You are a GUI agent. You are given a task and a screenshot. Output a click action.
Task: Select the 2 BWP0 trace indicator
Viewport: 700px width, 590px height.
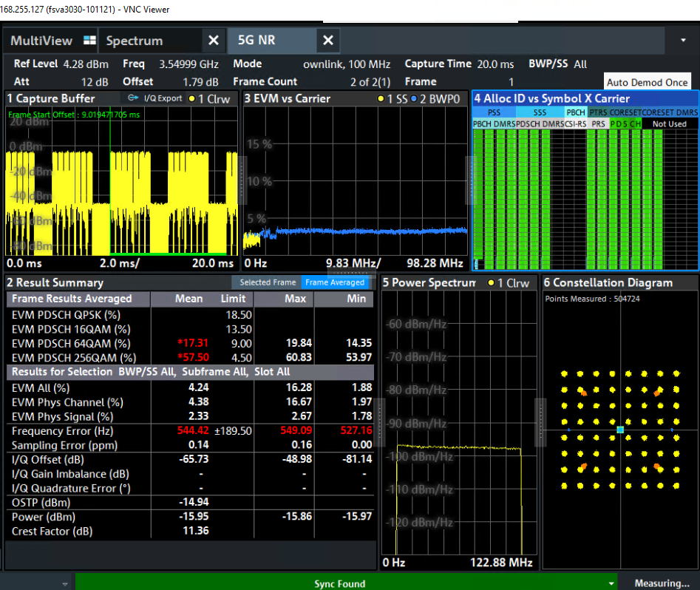click(x=435, y=99)
